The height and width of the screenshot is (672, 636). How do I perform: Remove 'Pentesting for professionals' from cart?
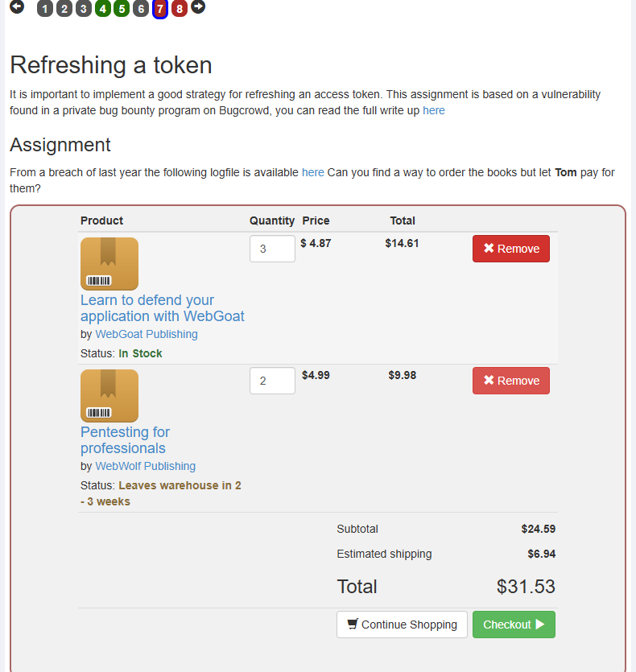(x=511, y=381)
